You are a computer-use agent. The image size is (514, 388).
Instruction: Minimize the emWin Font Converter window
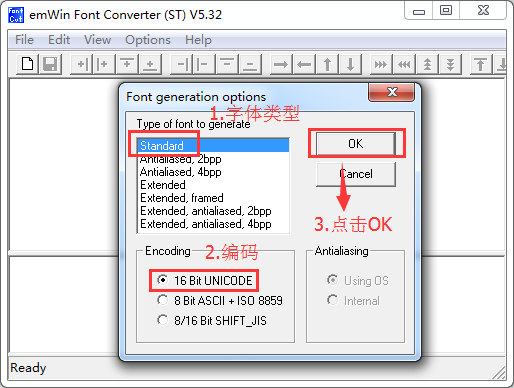pos(419,11)
